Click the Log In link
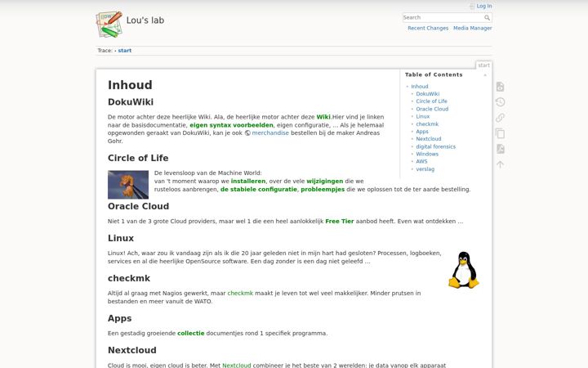Viewport: 588px width, 368px height. pyautogui.click(x=483, y=6)
